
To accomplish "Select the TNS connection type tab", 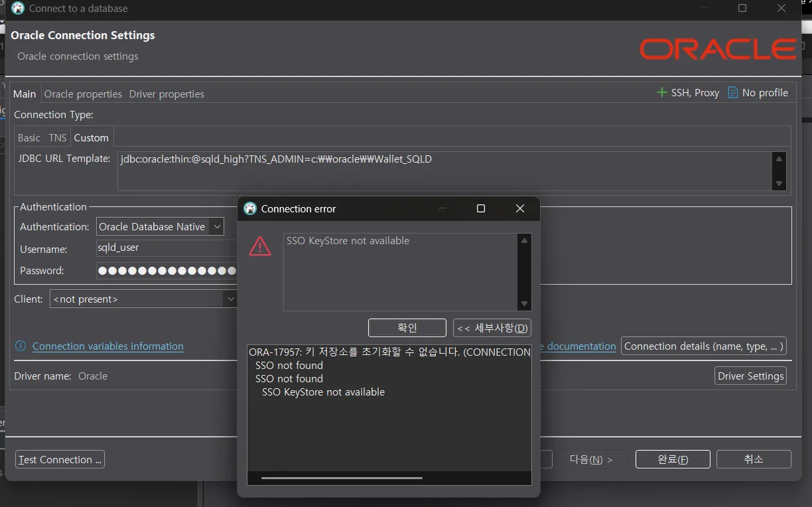I will coord(58,137).
